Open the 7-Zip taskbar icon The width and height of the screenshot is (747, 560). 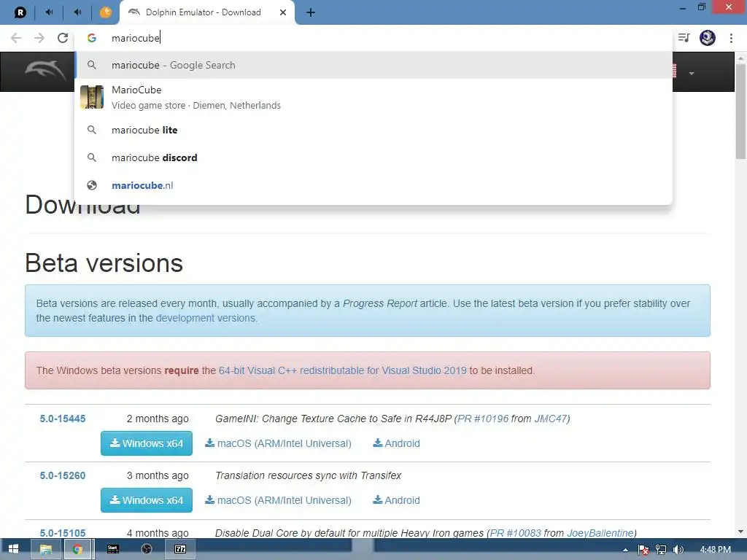click(180, 549)
